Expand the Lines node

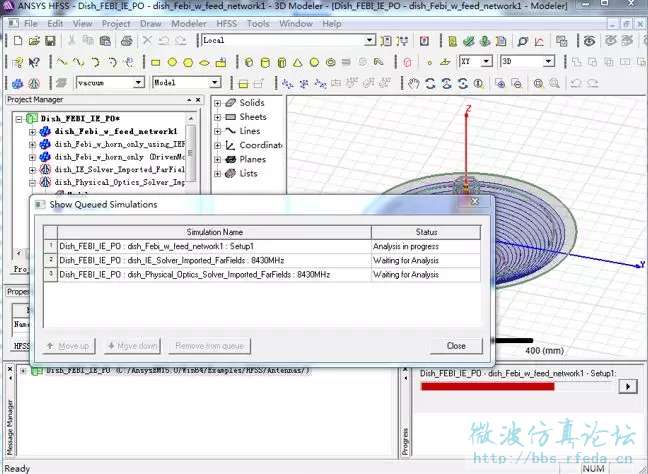click(217, 131)
